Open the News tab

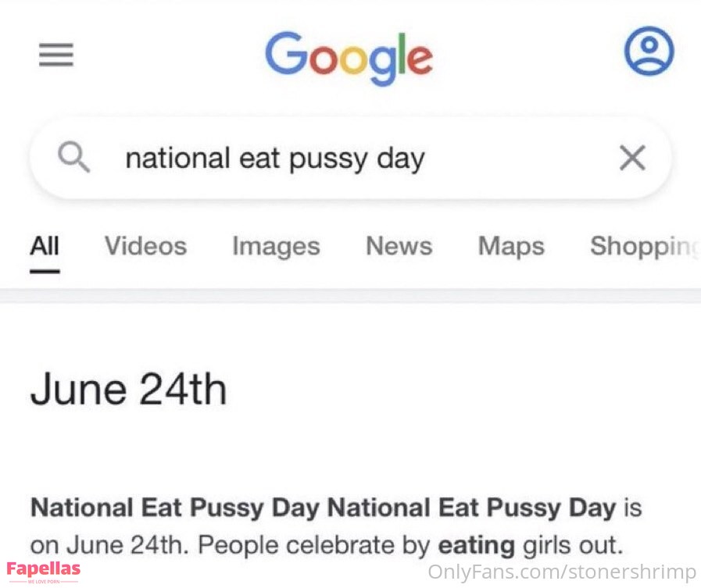399,246
